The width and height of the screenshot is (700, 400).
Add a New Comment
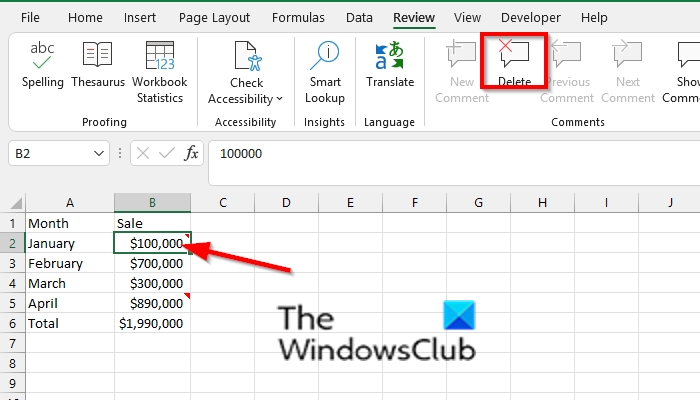click(x=462, y=72)
